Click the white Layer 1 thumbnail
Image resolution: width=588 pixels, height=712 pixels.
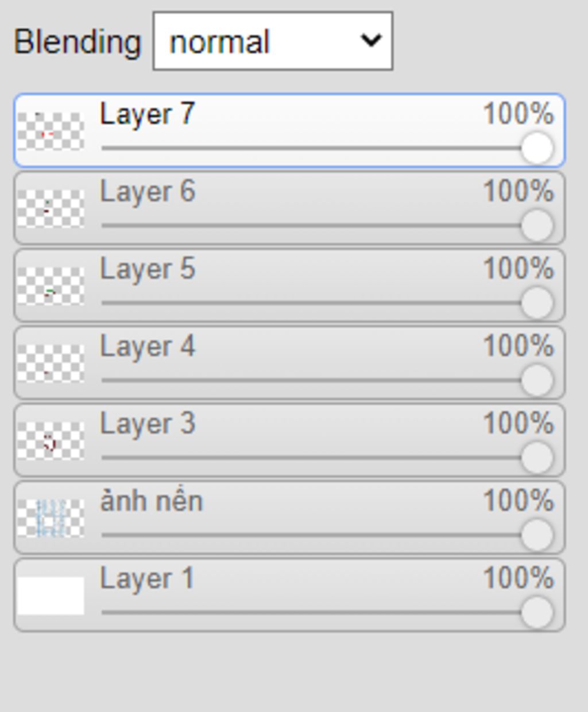(51, 596)
